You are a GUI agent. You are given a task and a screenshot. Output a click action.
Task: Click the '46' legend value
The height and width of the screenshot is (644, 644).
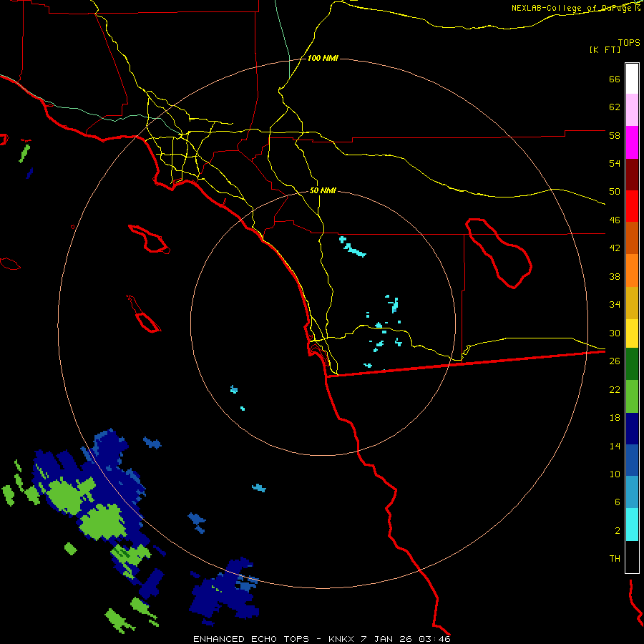[x=615, y=220]
